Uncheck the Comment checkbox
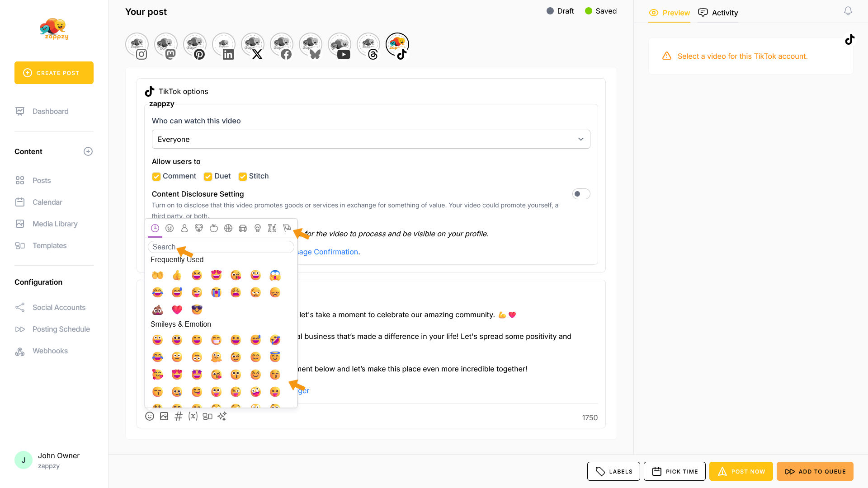The width and height of the screenshot is (868, 488). (x=156, y=176)
